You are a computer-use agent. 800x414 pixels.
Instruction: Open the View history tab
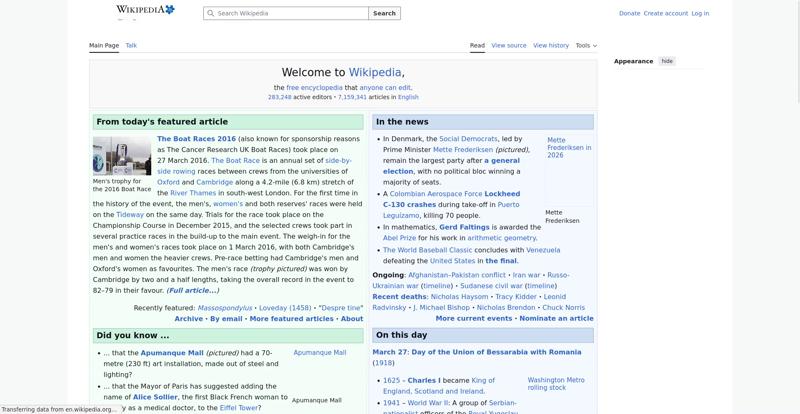point(550,45)
